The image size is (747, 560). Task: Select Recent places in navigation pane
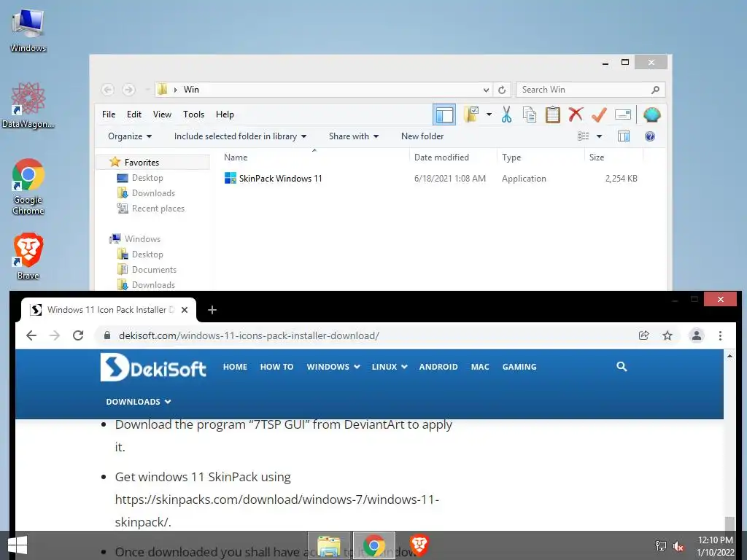pos(151,209)
